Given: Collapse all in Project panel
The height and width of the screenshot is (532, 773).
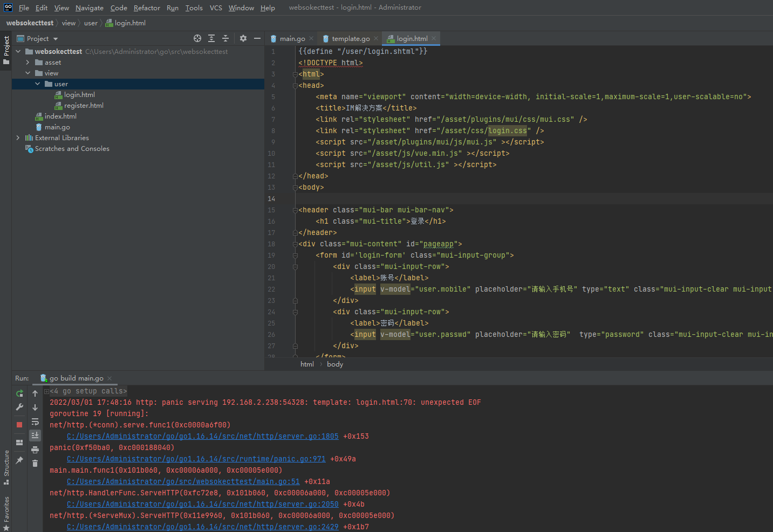Looking at the screenshot, I should pos(225,38).
